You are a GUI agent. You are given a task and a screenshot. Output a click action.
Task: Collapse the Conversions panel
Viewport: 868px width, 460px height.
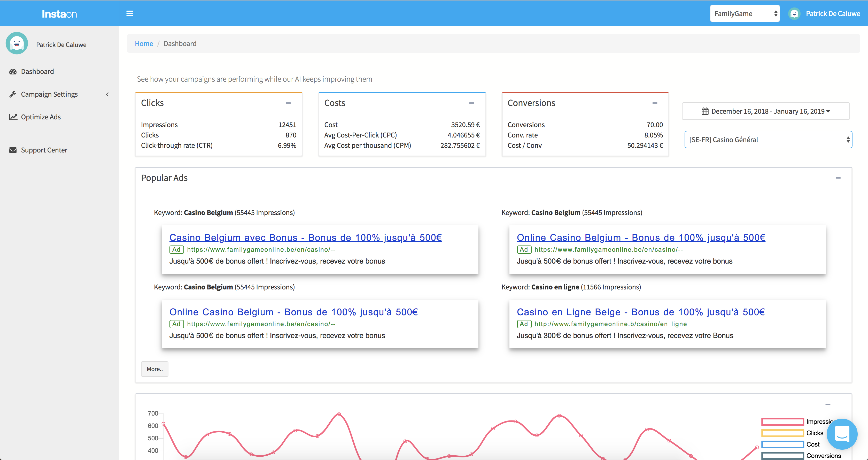655,103
